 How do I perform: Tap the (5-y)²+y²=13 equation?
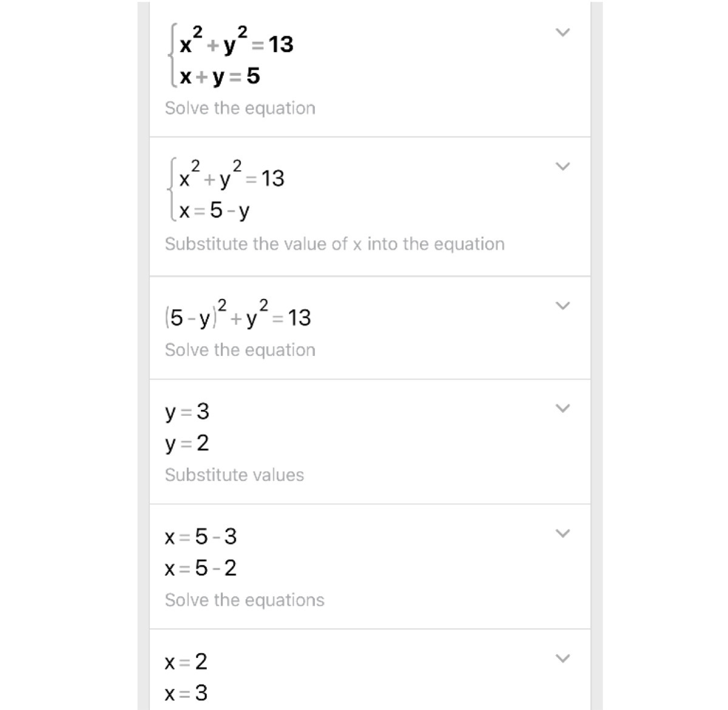coord(238,315)
